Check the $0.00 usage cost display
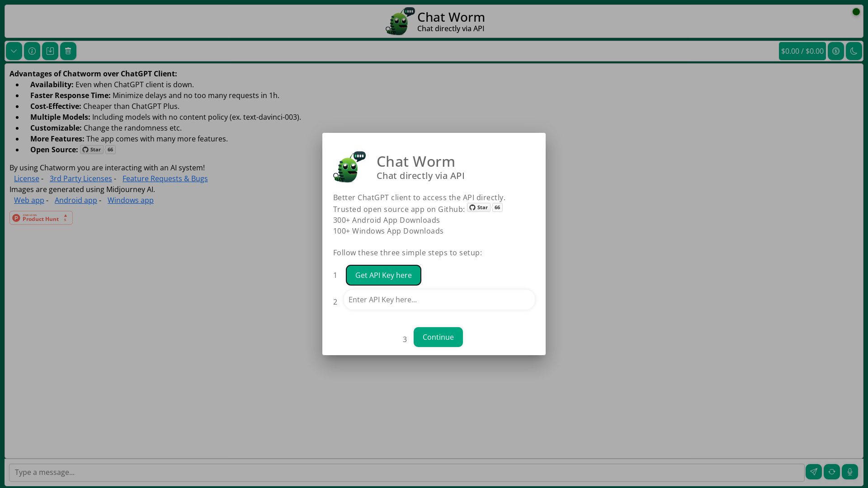Image resolution: width=868 pixels, height=488 pixels. tap(802, 51)
